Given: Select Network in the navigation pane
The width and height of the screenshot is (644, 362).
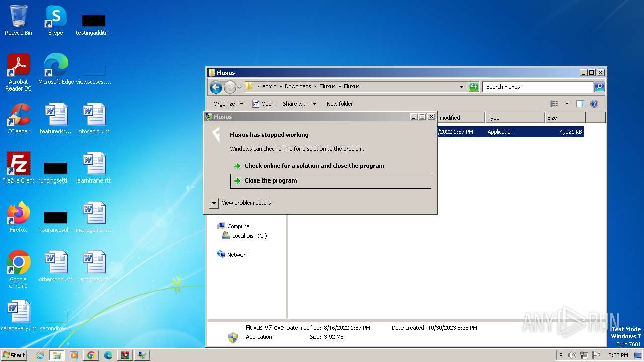Looking at the screenshot, I should pos(237,255).
